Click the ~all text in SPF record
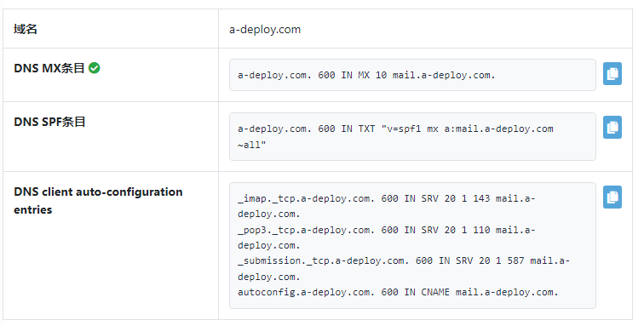 point(250,145)
